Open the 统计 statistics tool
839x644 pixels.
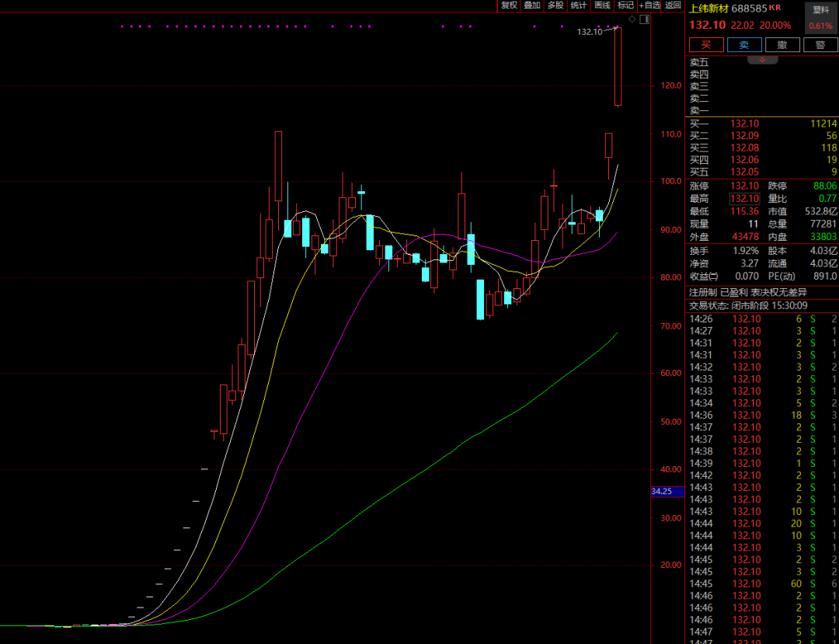click(579, 5)
